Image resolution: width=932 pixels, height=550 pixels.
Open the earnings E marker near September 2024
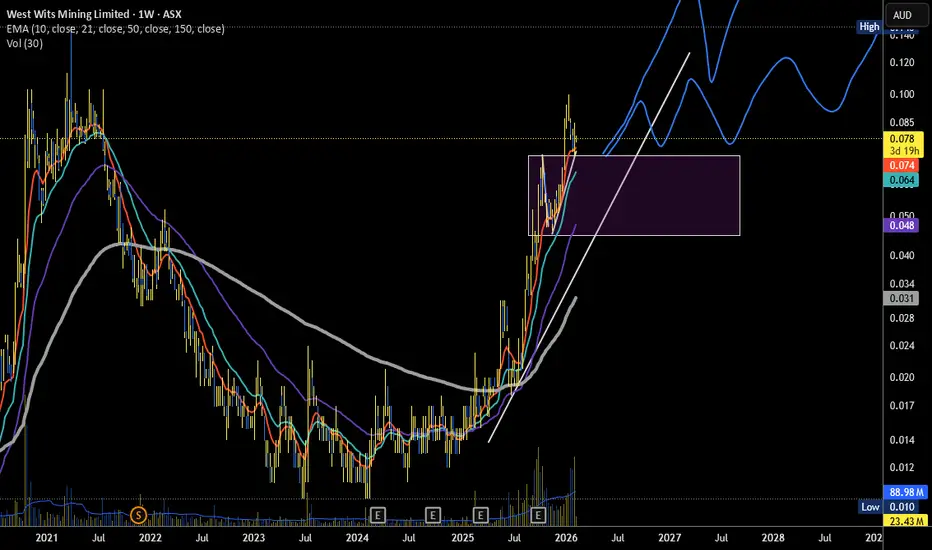(x=433, y=515)
